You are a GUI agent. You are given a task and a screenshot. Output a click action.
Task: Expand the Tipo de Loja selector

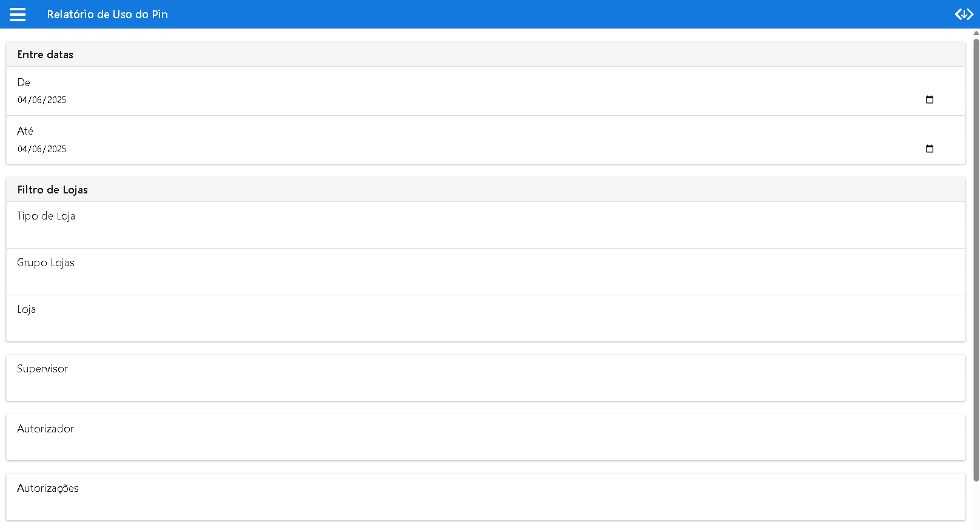(485, 225)
